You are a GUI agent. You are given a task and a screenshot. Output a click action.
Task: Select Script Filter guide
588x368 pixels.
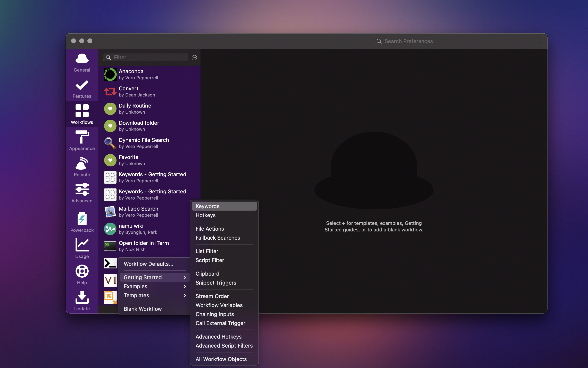pos(224,260)
